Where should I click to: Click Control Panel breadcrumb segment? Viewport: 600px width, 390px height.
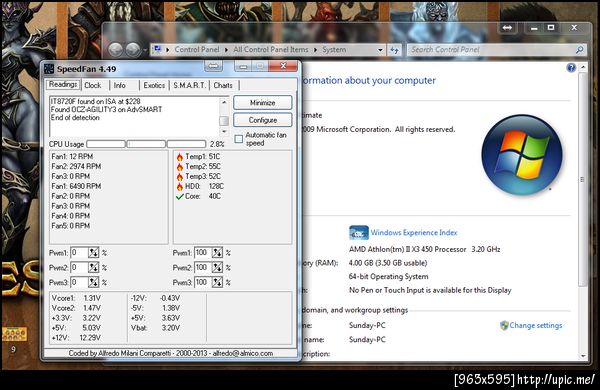[x=197, y=49]
